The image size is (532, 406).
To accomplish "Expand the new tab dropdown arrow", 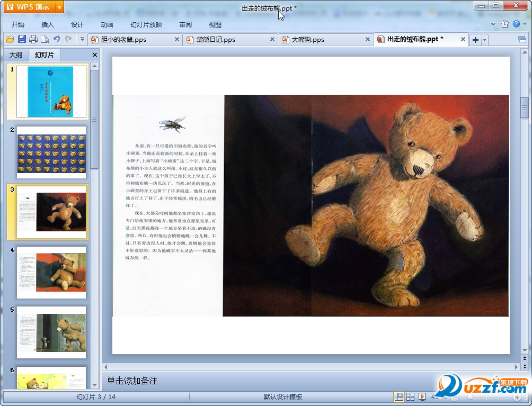I will pos(484,40).
